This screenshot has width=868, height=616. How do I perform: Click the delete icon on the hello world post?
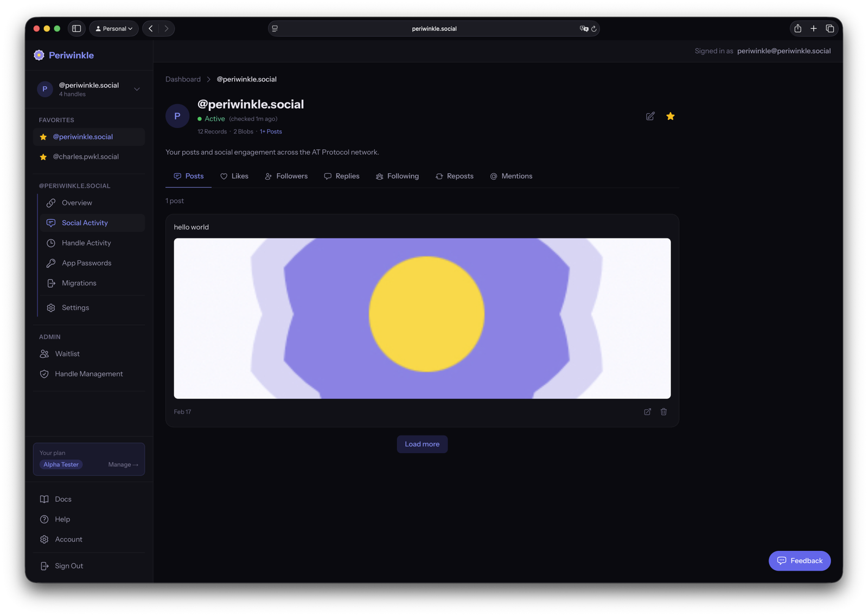point(663,412)
